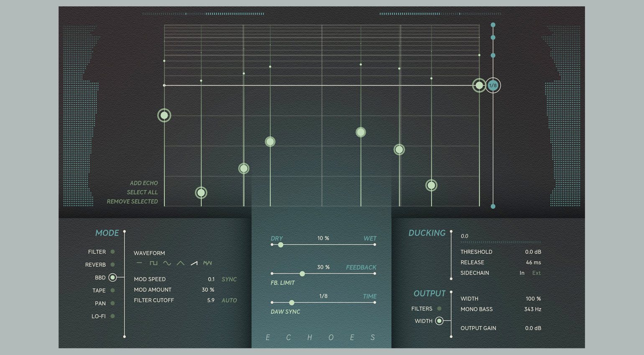Choose the triangle waveform icon
The width and height of the screenshot is (644, 355).
[180, 263]
